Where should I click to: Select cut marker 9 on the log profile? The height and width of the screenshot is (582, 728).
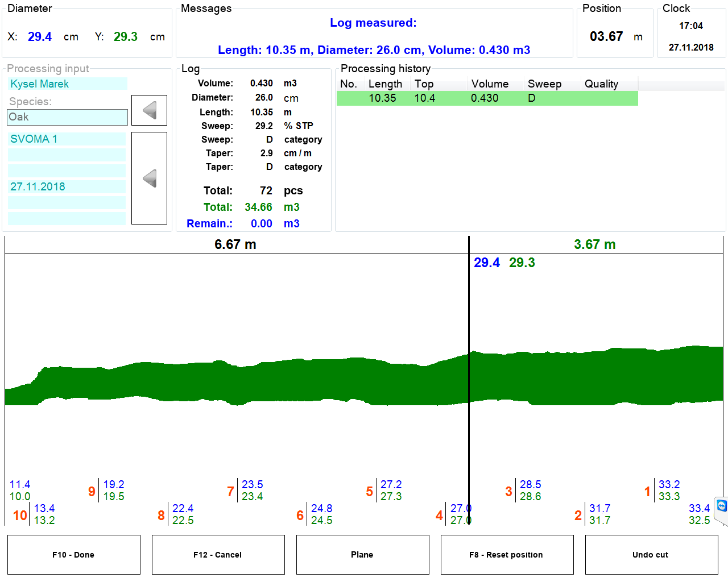tap(92, 492)
